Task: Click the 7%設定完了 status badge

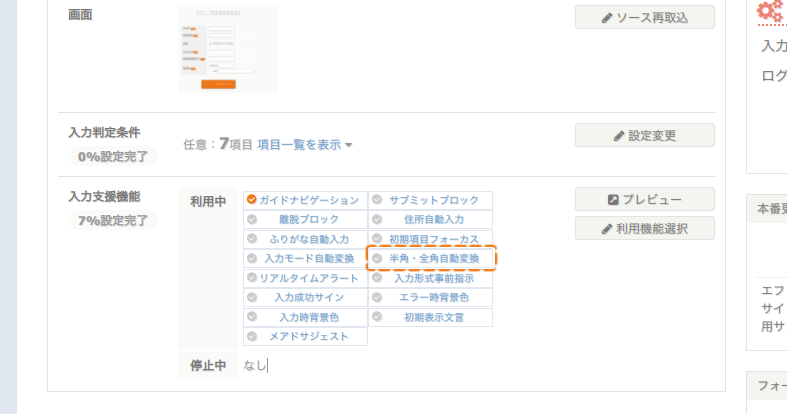Action: (113, 220)
